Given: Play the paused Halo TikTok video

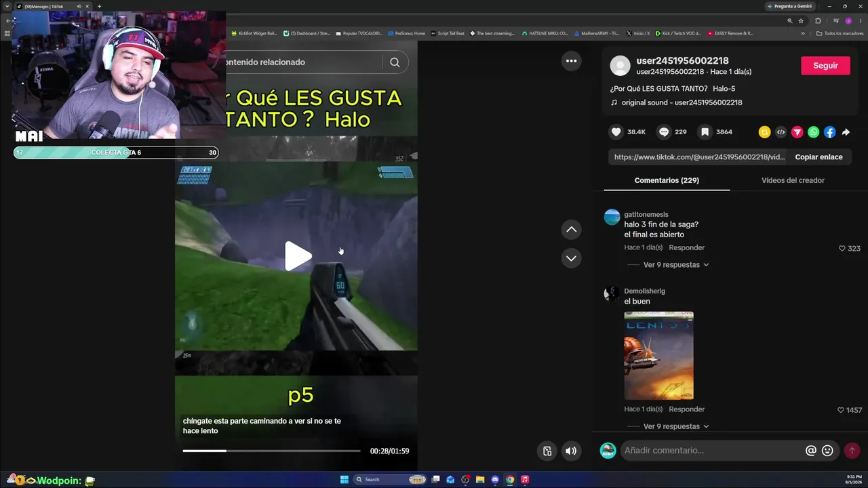Looking at the screenshot, I should 298,256.
